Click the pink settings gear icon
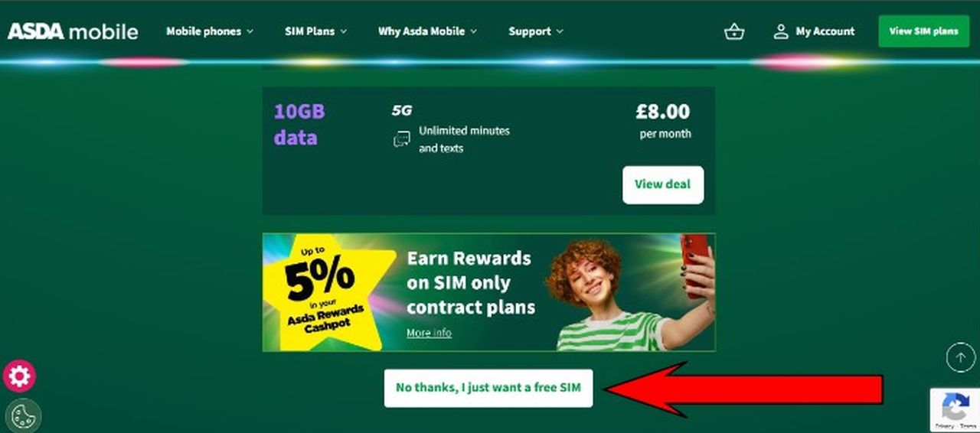Screen dimensions: 980x433 coord(19,376)
